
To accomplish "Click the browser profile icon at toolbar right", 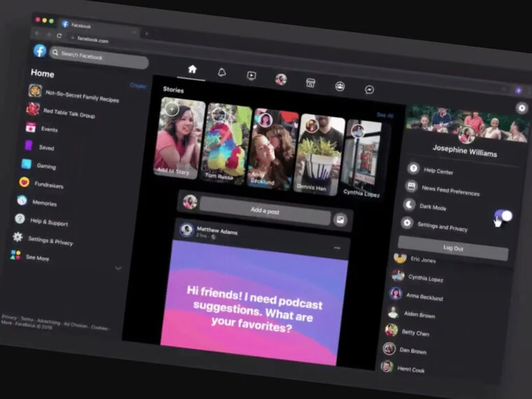I will coord(519,90).
